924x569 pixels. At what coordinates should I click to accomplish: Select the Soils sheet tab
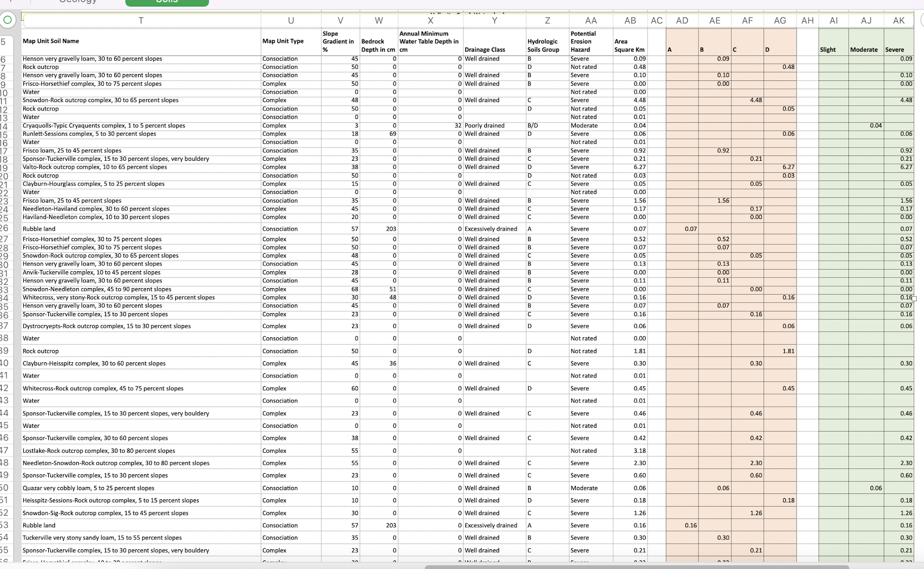(166, 3)
